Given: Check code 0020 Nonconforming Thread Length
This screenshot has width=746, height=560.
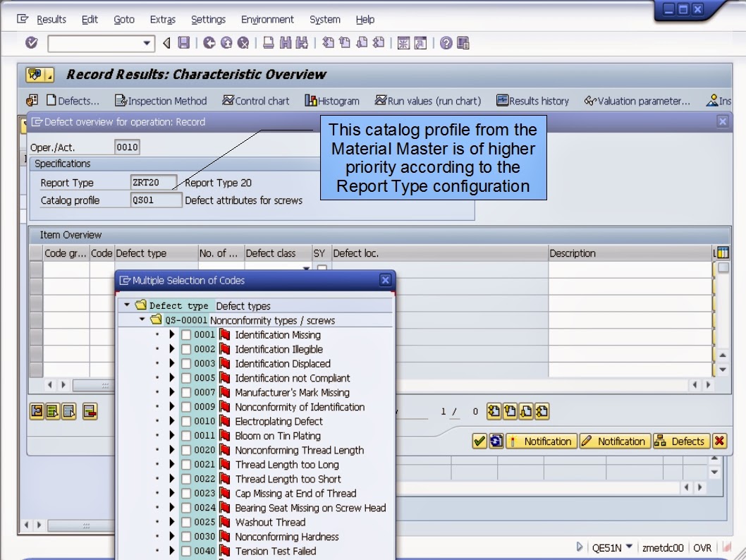Looking at the screenshot, I should (188, 450).
